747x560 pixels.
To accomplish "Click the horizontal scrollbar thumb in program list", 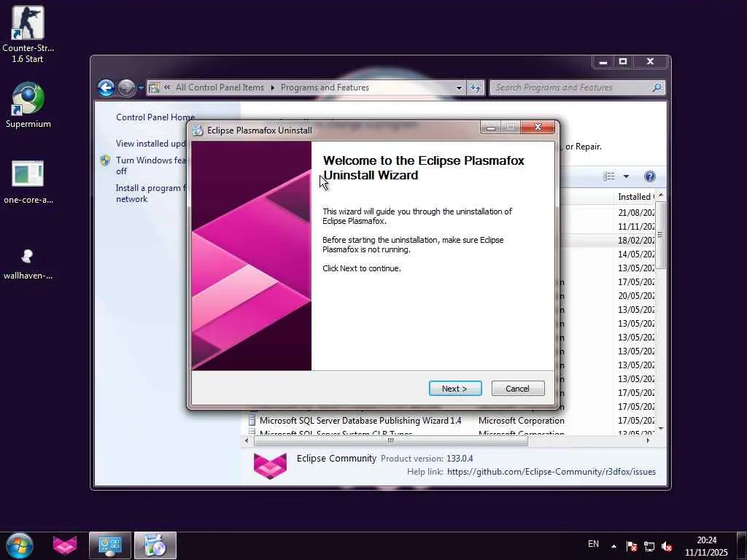I will [391, 441].
